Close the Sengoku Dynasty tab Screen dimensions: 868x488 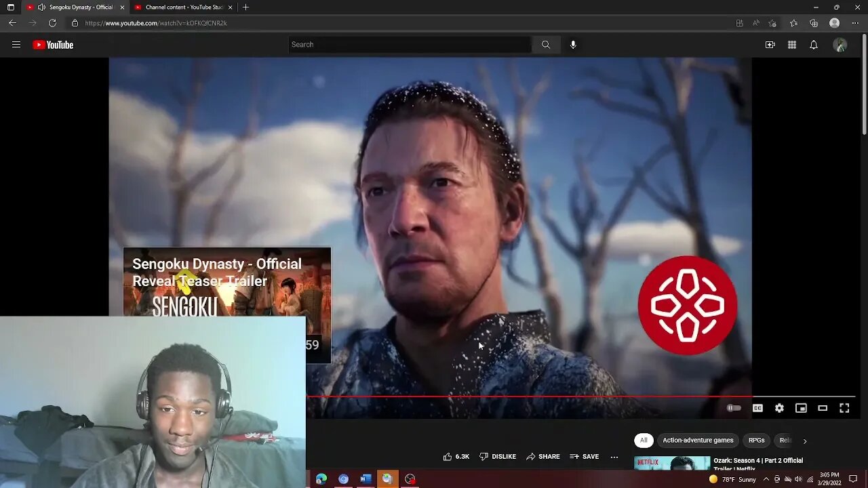point(122,7)
